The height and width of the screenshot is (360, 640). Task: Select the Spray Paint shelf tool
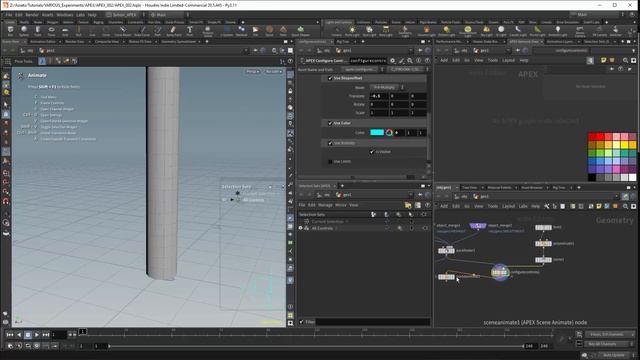173,31
